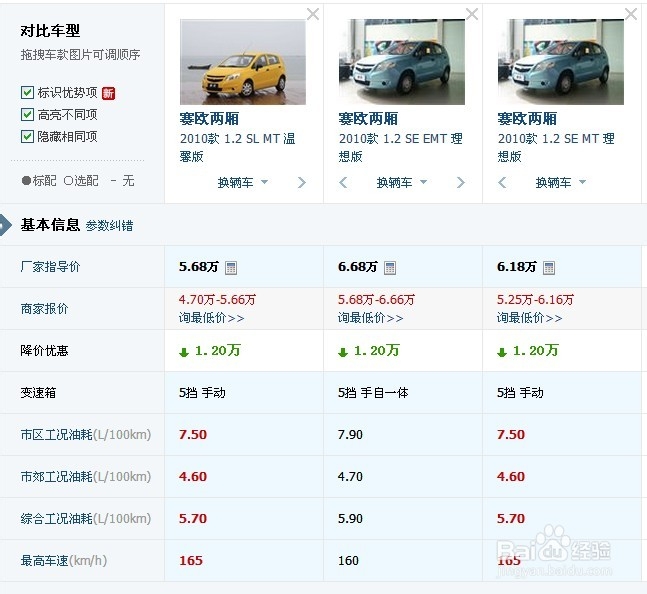The width and height of the screenshot is (647, 594).
Task: Click the 变速箱 row label
Action: (38, 393)
